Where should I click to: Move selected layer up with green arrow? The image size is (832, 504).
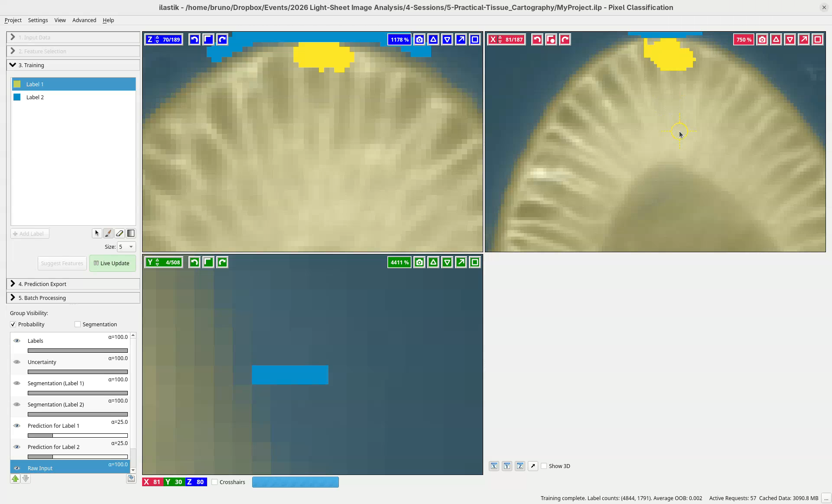point(15,479)
